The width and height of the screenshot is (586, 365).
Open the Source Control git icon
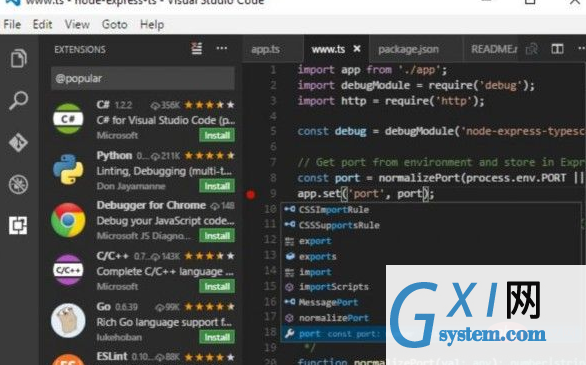(18, 142)
